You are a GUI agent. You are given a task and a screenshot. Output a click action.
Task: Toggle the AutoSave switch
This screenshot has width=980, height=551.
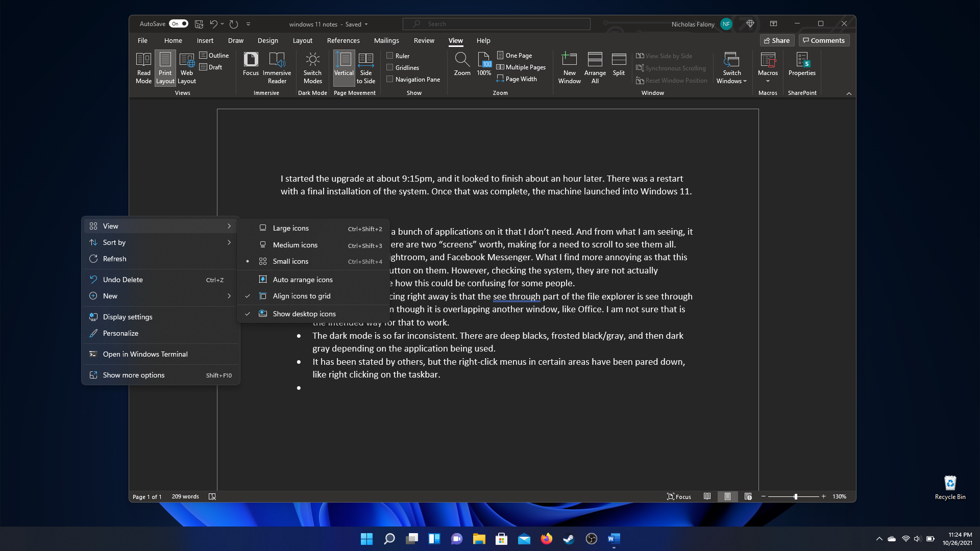click(x=179, y=24)
